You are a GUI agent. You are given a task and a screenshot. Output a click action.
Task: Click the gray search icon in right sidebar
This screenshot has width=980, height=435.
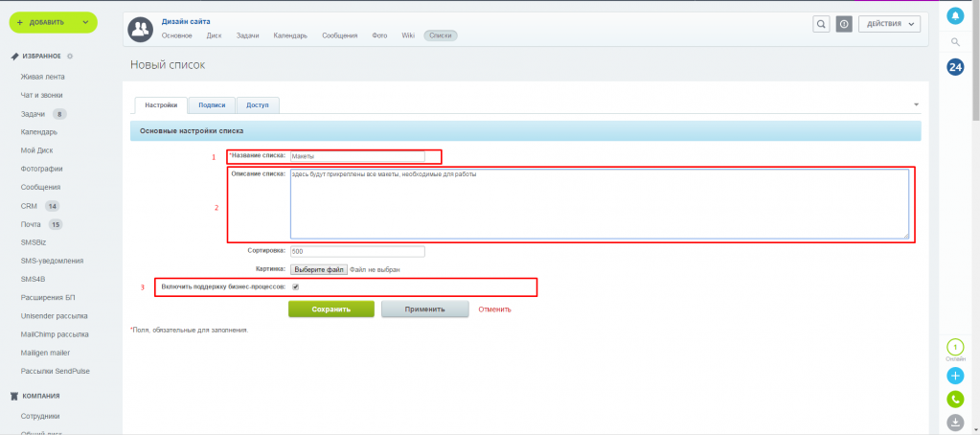(x=955, y=42)
